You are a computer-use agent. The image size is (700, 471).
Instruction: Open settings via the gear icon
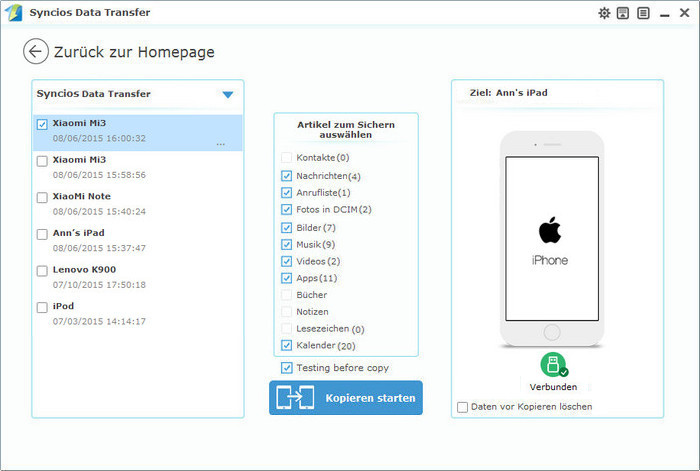(604, 13)
